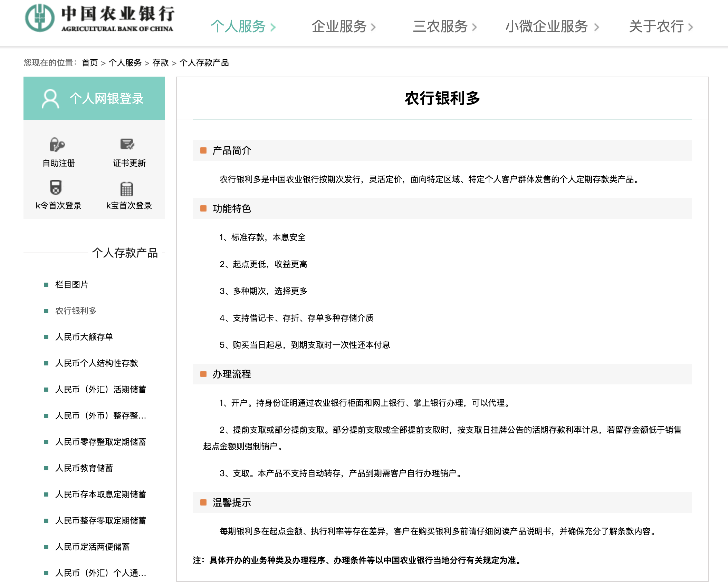The height and width of the screenshot is (588, 728).
Task: Click 存款 in the breadcrumb
Action: click(x=161, y=63)
